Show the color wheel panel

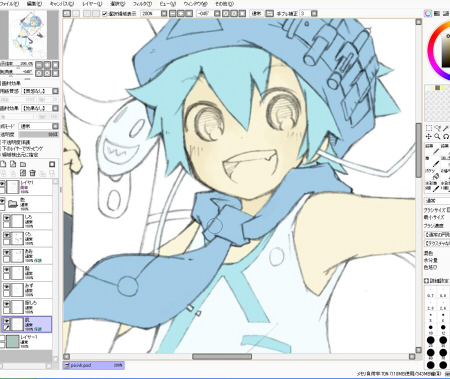428,13
